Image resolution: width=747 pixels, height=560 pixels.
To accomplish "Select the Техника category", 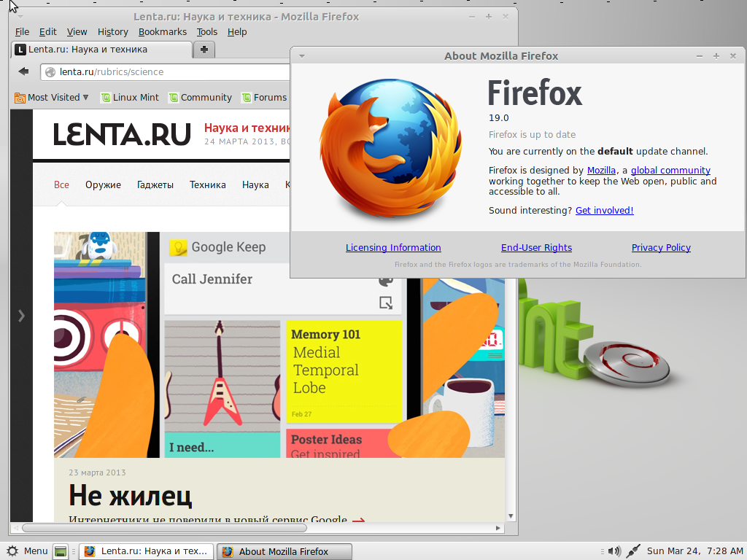I will pyautogui.click(x=208, y=184).
